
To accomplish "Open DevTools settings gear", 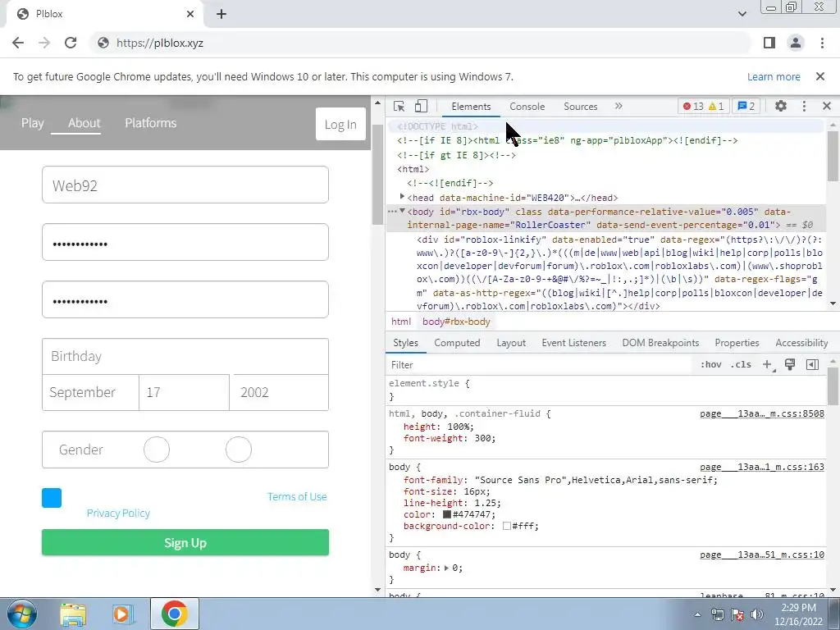I will pos(781,106).
